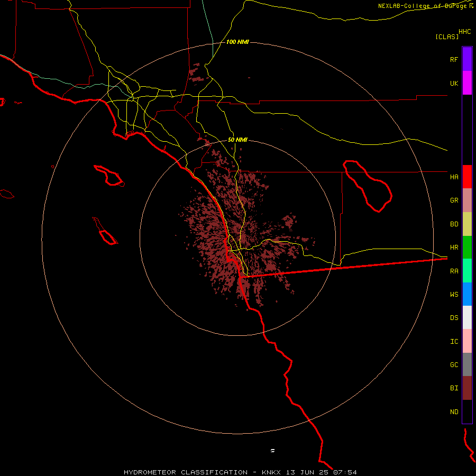This screenshot has height=476, width=476.
Task: Click the RF purple legend swatch
Action: click(x=467, y=59)
